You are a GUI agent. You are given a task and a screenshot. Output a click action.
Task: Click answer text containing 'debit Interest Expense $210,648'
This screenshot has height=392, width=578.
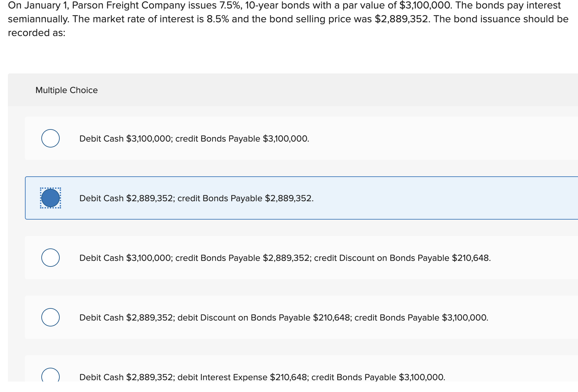click(262, 377)
